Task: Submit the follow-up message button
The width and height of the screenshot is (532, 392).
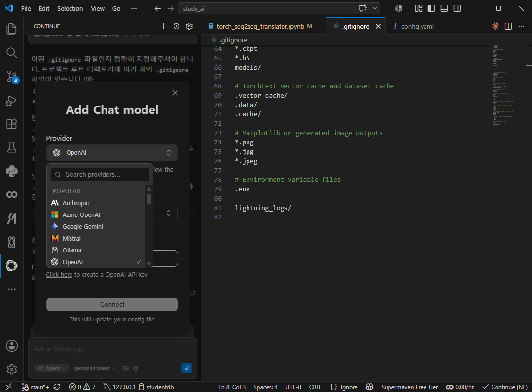Action: [x=186, y=368]
